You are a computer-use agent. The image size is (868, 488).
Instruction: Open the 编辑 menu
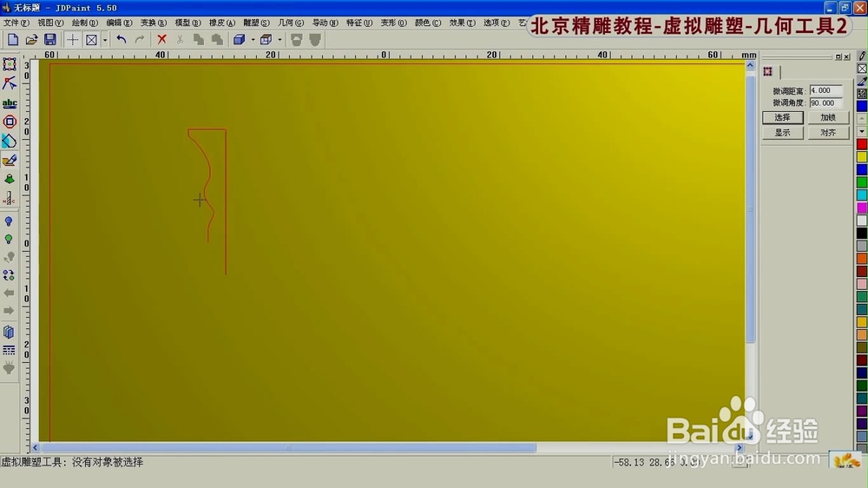[x=119, y=23]
